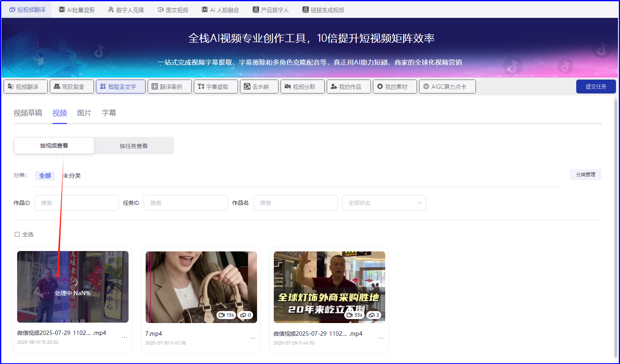Switch to the 图片 tab

click(84, 113)
